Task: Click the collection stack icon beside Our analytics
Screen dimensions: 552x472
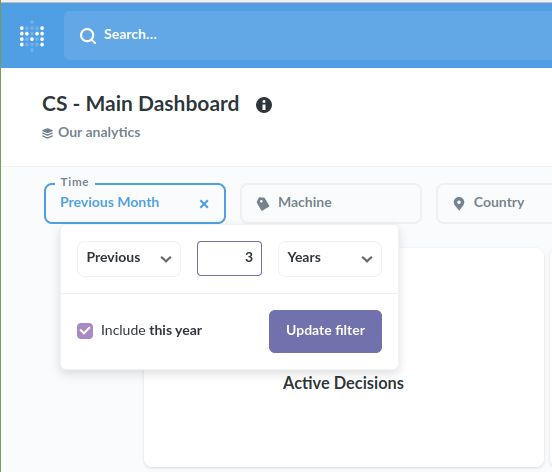Action: [x=48, y=133]
